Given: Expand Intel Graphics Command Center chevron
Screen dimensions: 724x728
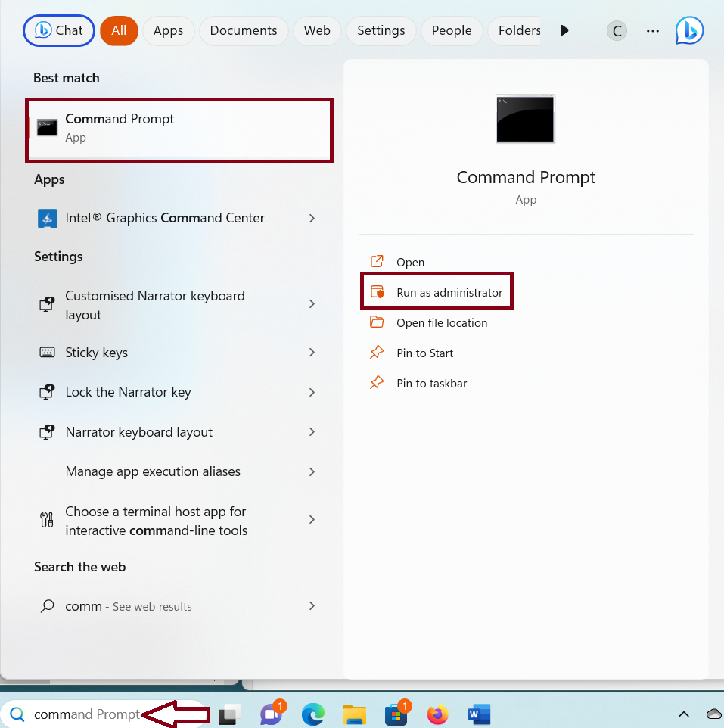Looking at the screenshot, I should [312, 218].
